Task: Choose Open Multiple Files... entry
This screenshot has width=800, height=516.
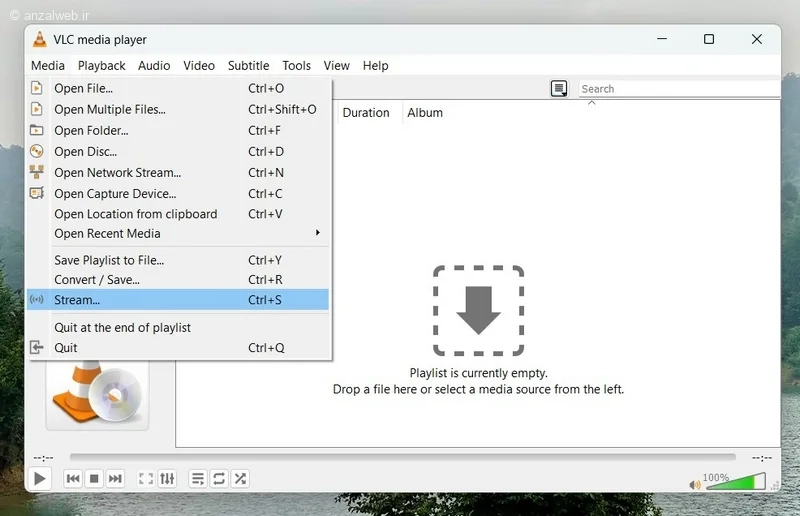Action: pos(178,109)
